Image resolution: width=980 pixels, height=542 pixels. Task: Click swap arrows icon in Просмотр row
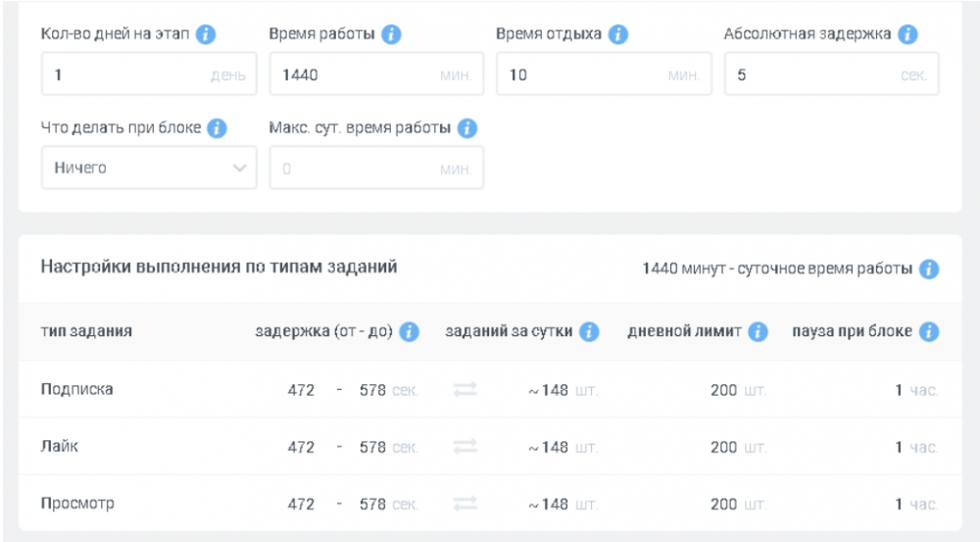click(465, 504)
